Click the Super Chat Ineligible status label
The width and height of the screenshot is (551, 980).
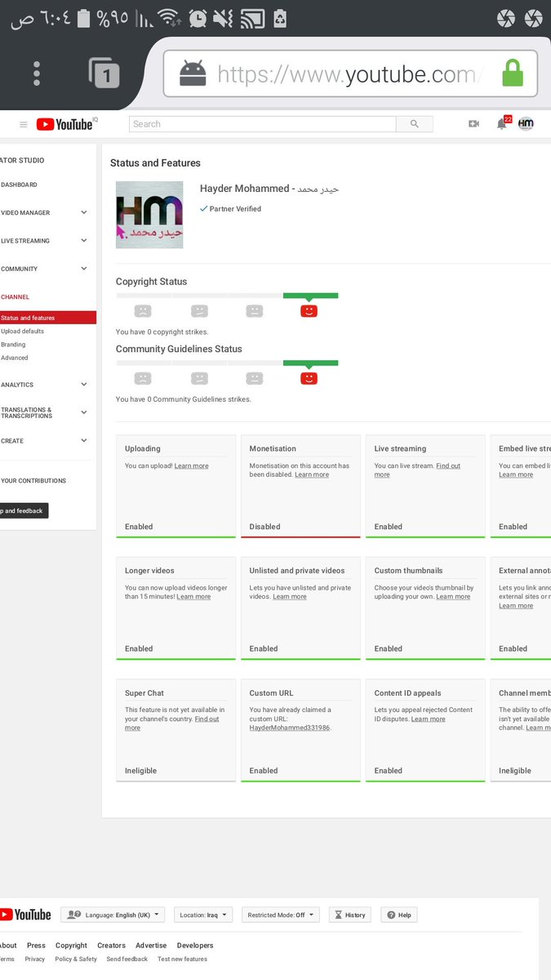[140, 771]
